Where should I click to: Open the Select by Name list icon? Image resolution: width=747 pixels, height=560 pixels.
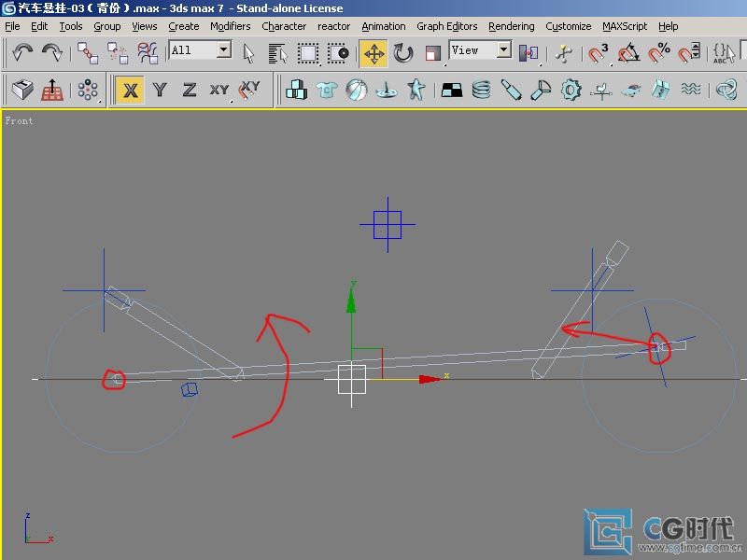278,53
